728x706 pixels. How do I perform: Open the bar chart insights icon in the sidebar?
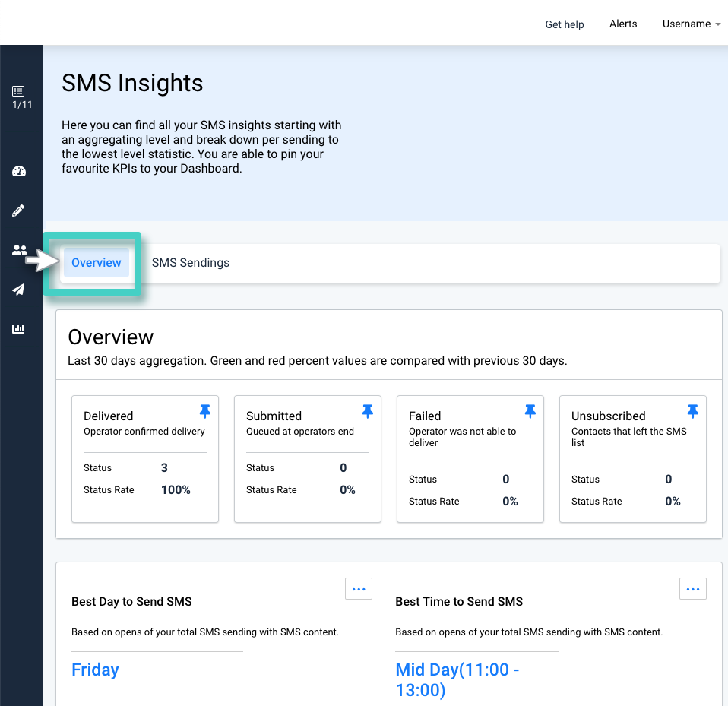[18, 328]
